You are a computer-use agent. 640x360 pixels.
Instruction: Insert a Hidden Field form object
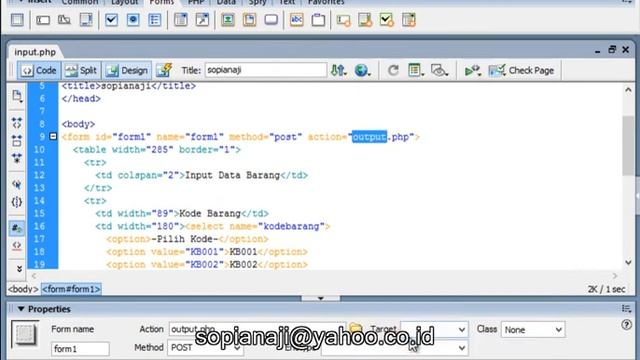point(64,20)
